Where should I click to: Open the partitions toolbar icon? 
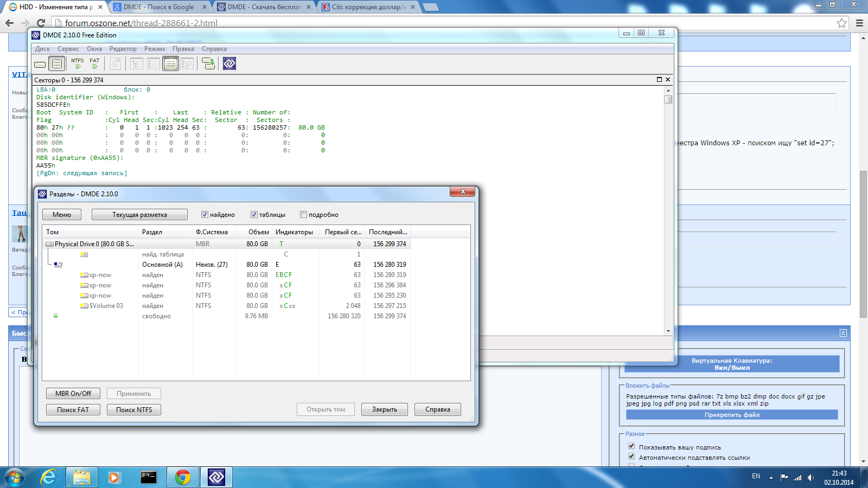point(56,64)
